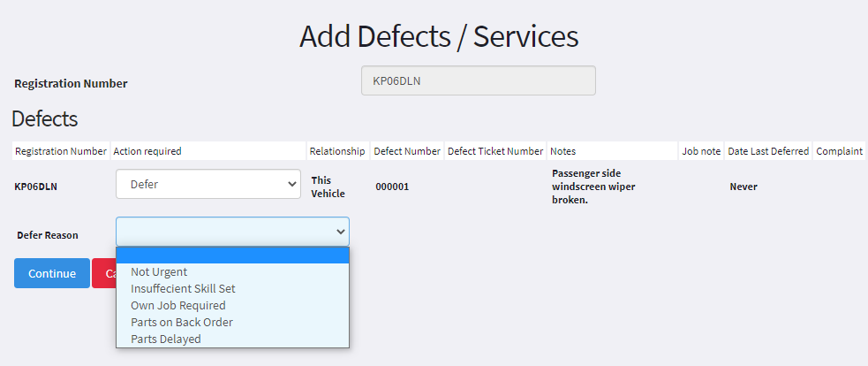The image size is (868, 366).
Task: Click the red Cancel button
Action: click(103, 273)
